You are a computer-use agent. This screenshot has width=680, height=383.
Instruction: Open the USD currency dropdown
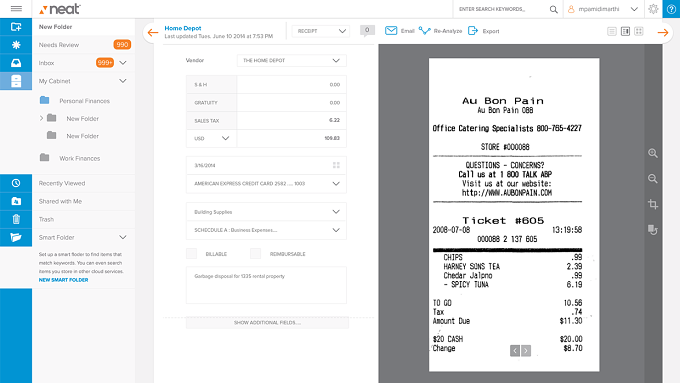(x=211, y=138)
